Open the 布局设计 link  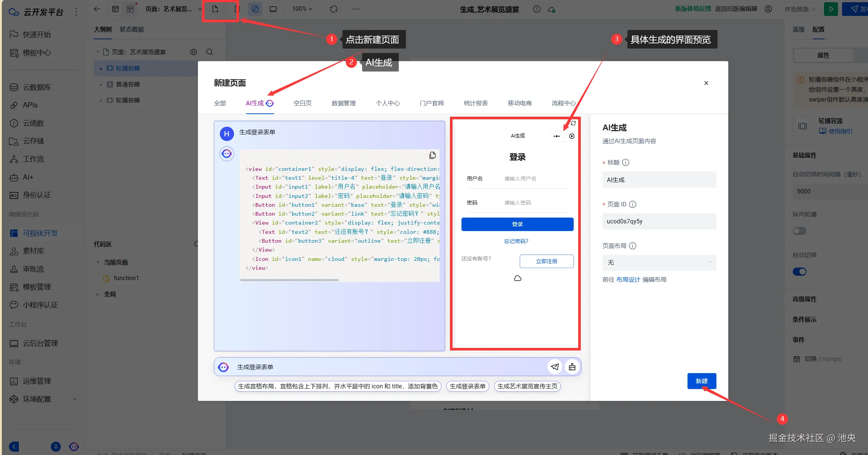tap(628, 279)
